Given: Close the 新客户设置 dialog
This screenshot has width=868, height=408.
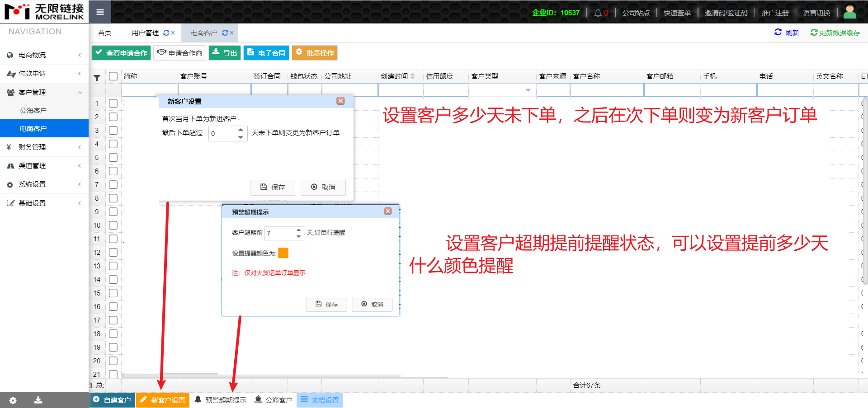Looking at the screenshot, I should tap(340, 101).
